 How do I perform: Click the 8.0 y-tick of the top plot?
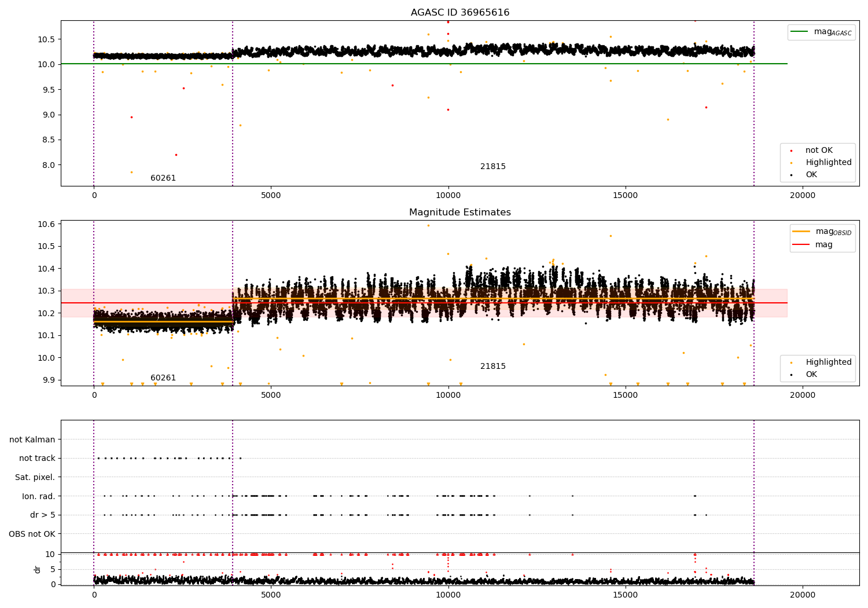tap(49, 165)
